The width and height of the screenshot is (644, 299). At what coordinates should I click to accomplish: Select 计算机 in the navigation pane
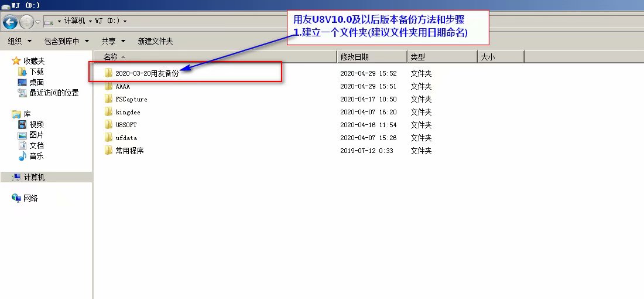click(34, 177)
